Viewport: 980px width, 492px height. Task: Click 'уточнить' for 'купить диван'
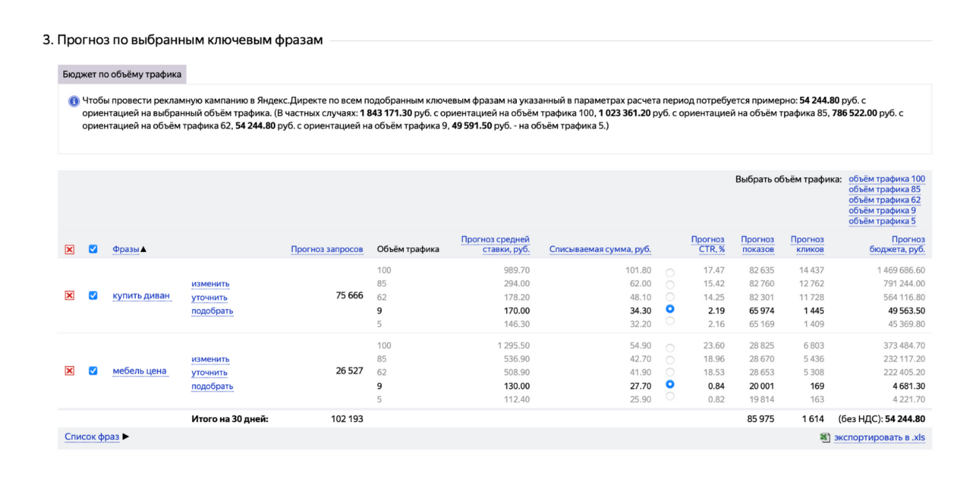(209, 298)
